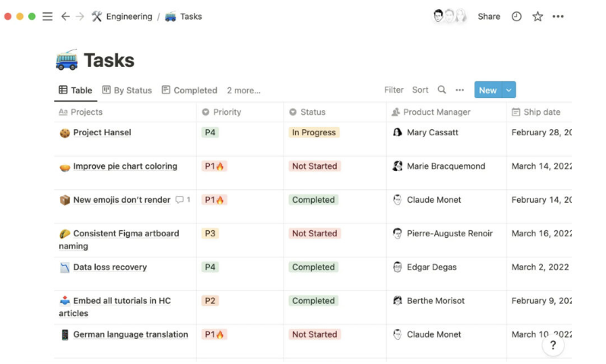The width and height of the screenshot is (606, 364).
Task: Favorite this page with the star
Action: tap(538, 16)
